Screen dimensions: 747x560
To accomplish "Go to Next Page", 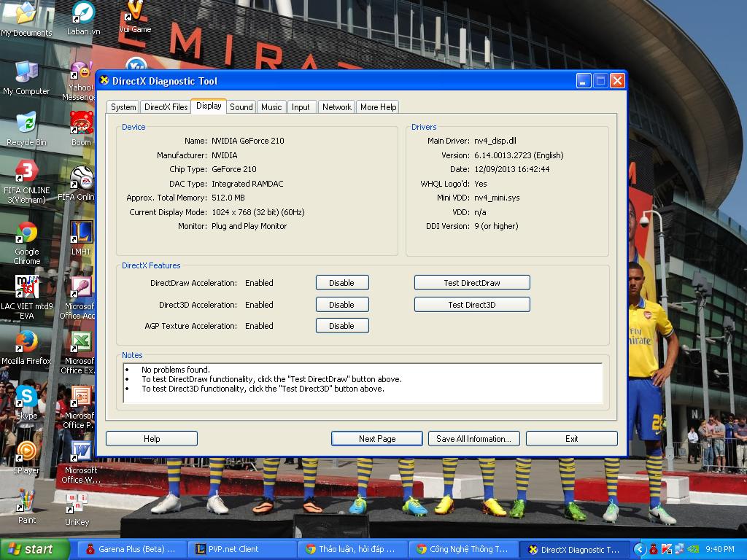I will (377, 438).
